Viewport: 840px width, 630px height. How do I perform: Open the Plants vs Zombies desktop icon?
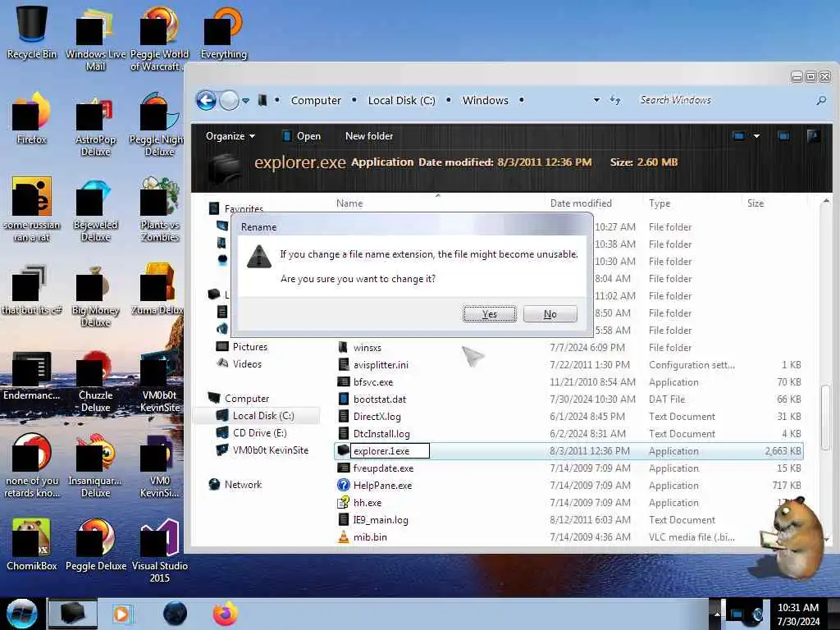pos(160,210)
